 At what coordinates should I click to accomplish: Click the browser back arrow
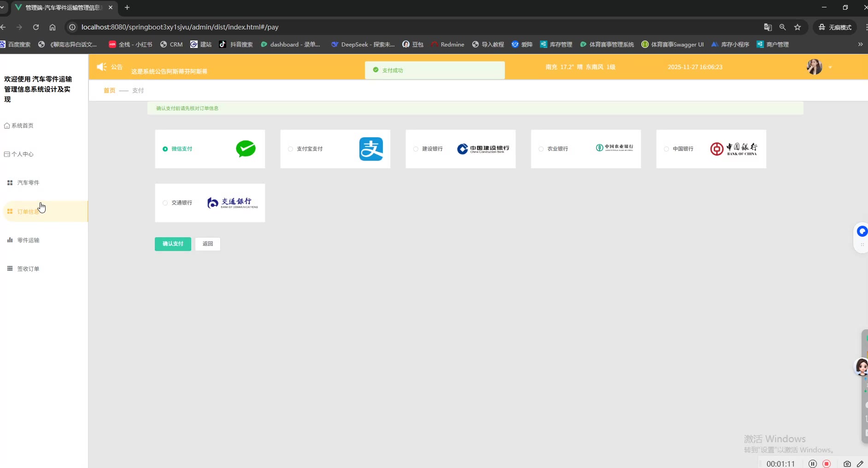(x=3, y=27)
